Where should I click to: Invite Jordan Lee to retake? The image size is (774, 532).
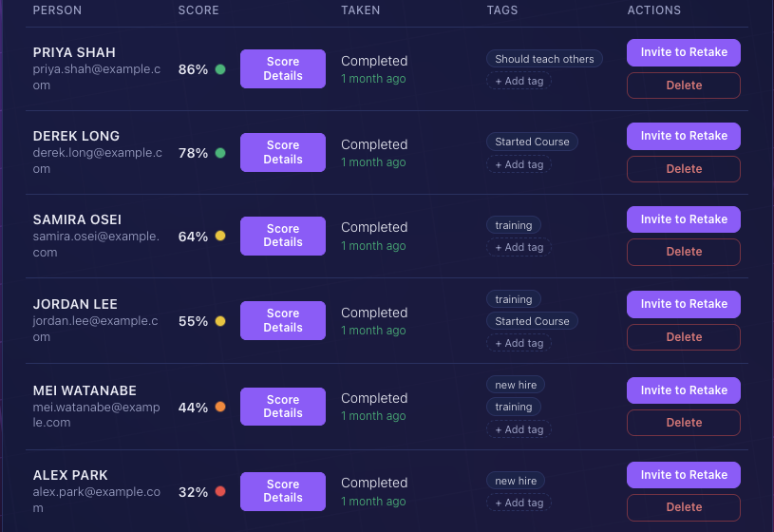pyautogui.click(x=684, y=304)
